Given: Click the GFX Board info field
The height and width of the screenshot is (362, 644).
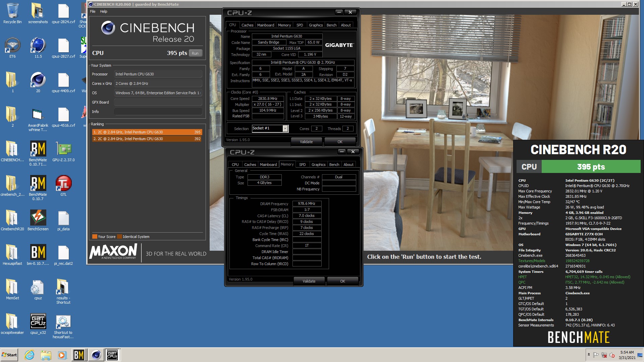Looking at the screenshot, I should click(x=158, y=102).
